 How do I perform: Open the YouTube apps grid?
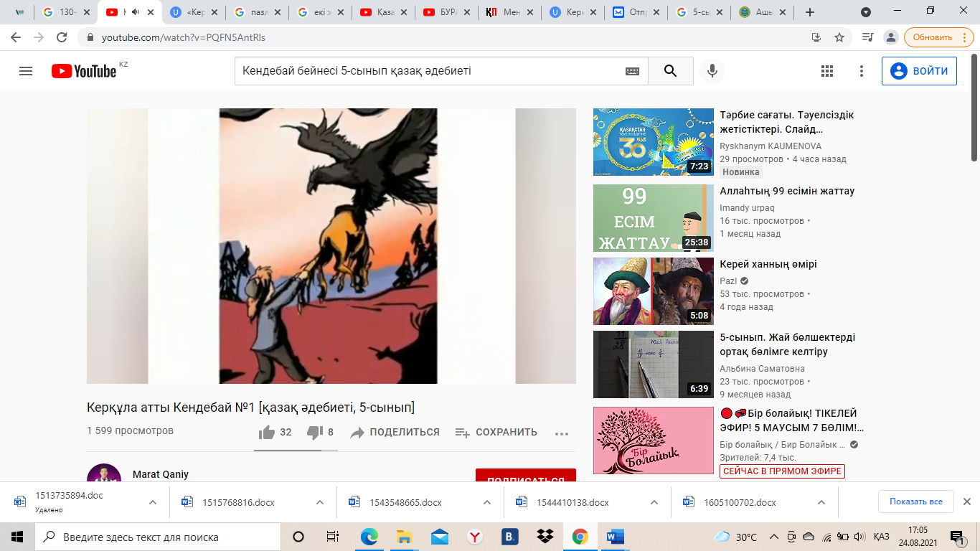827,71
